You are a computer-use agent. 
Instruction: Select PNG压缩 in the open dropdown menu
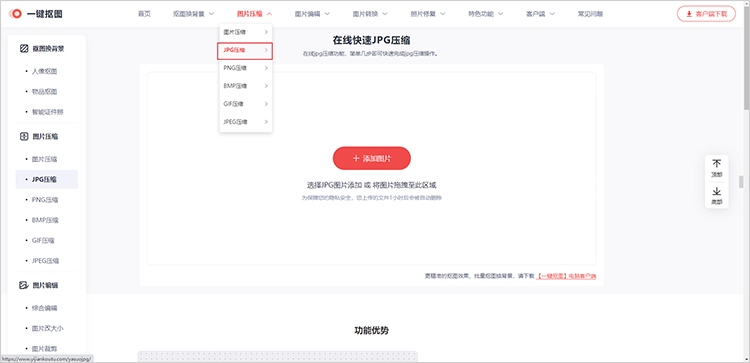(x=246, y=68)
